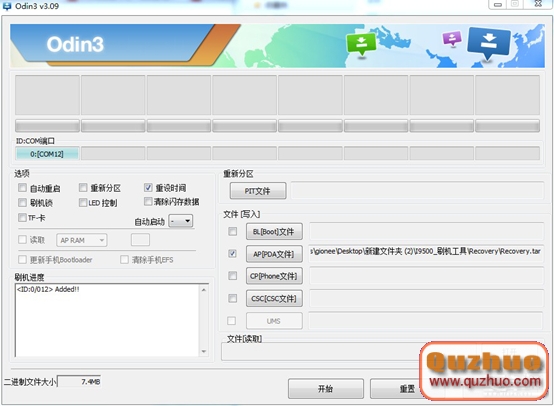Click the CP[Phone文件] button
The height and width of the screenshot is (406, 554).
[x=274, y=276]
